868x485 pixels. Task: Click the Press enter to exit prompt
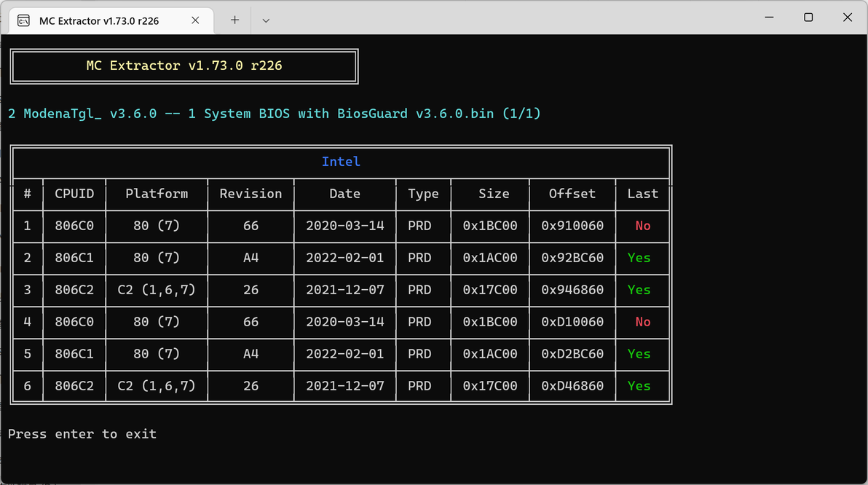pos(82,434)
